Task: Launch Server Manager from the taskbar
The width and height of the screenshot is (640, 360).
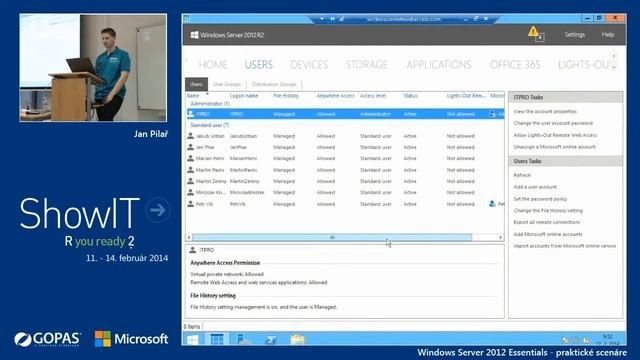Action: tap(244, 339)
